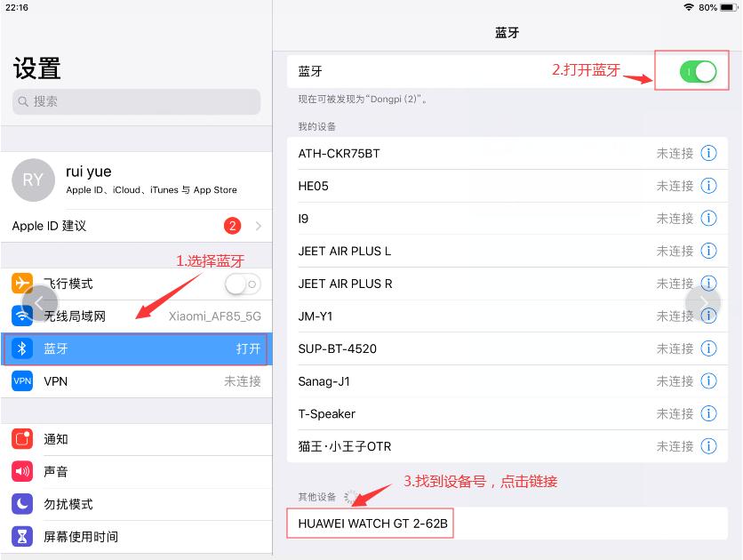Viewport: 743px width, 560px height.
Task: Open info for I9 device
Action: (x=708, y=219)
